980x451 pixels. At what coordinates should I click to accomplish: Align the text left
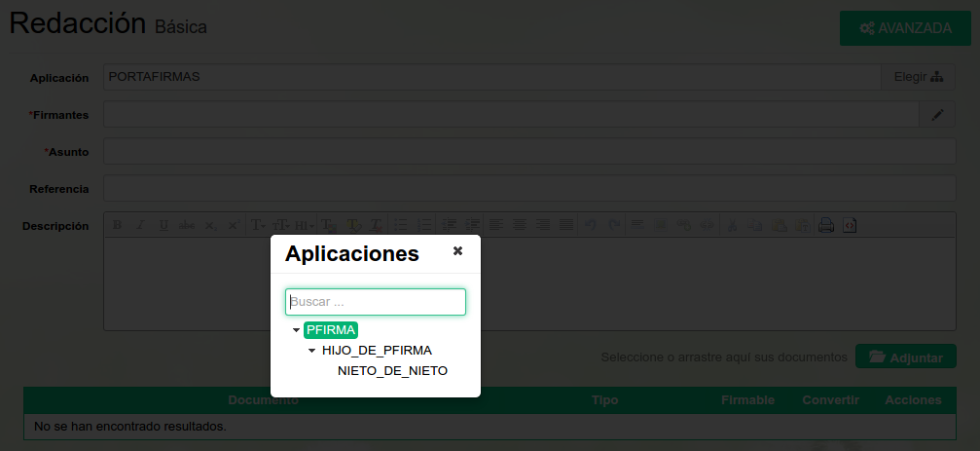pos(496,225)
